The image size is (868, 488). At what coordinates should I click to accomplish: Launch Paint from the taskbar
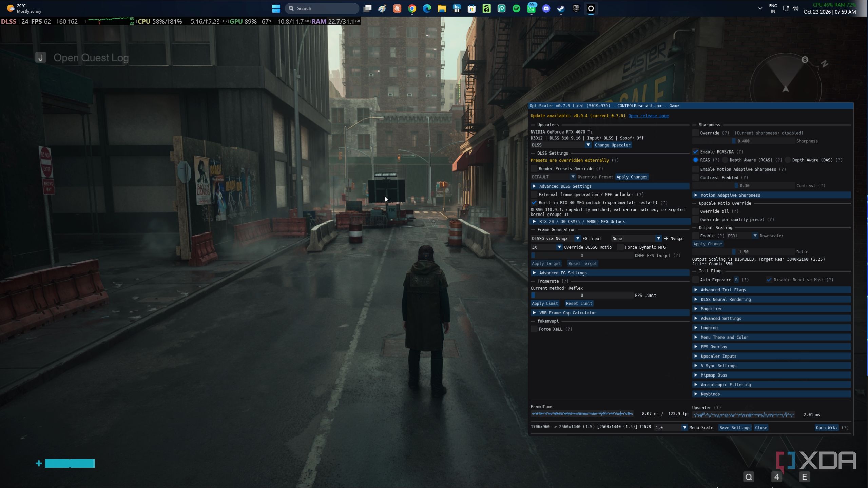point(382,8)
